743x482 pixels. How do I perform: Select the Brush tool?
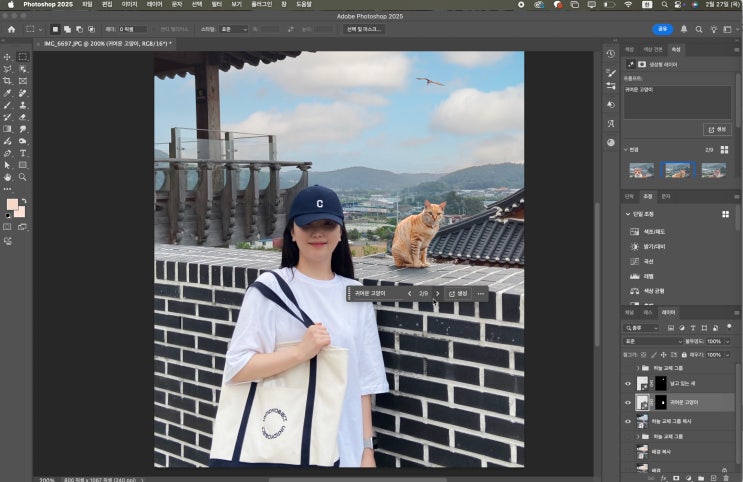7,105
